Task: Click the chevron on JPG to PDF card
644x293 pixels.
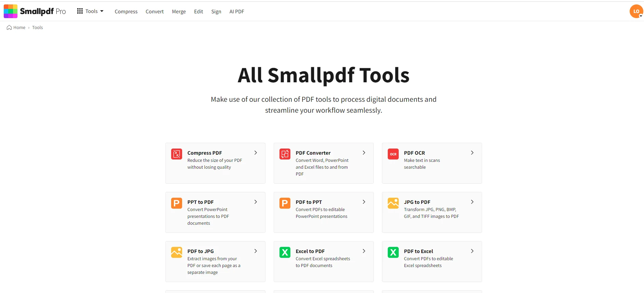Action: coord(472,202)
